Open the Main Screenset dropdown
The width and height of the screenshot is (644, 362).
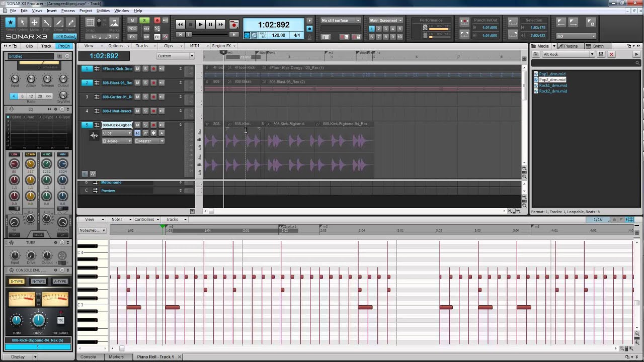(386, 21)
